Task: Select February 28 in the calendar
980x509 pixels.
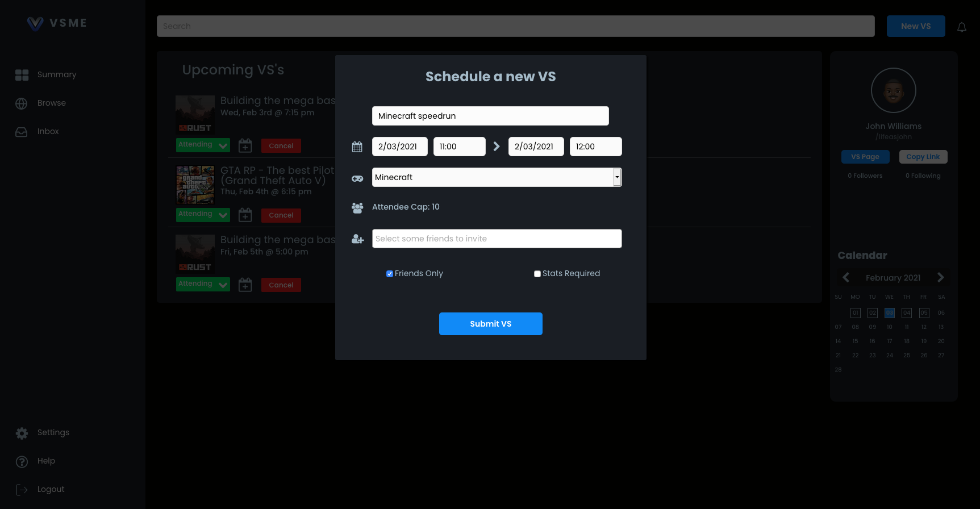Action: point(838,370)
